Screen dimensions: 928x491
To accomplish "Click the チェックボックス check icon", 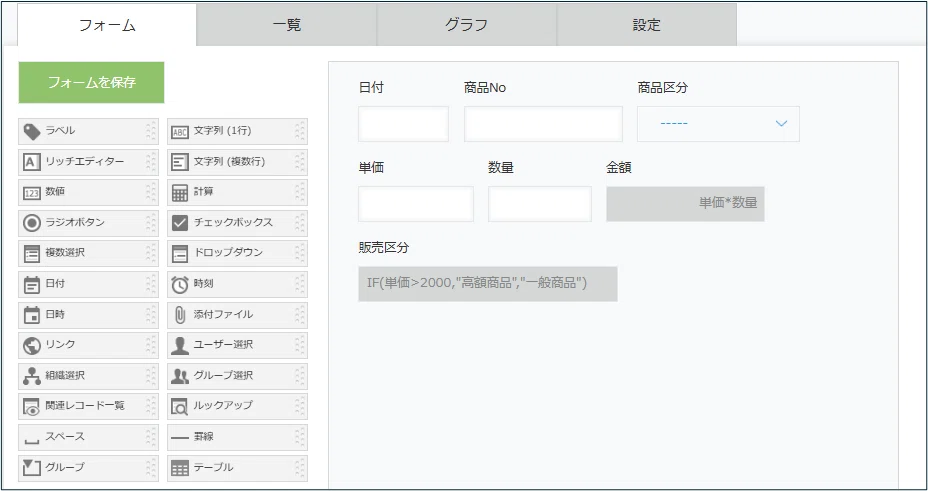I will click(180, 223).
